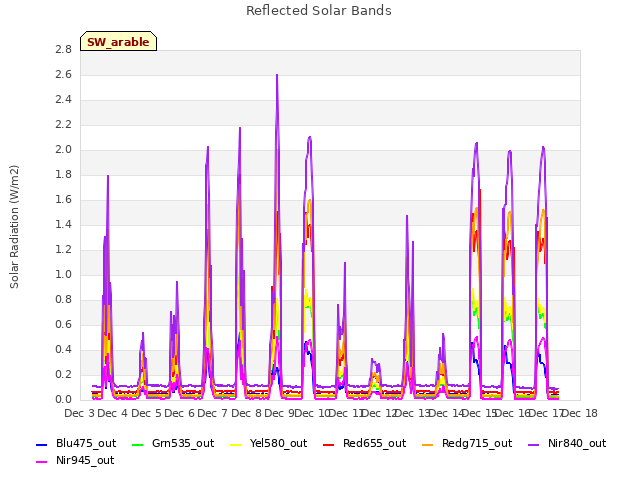Click the 2.4 y-axis tick label
Screen dimensions: 640x480
click(x=64, y=99)
